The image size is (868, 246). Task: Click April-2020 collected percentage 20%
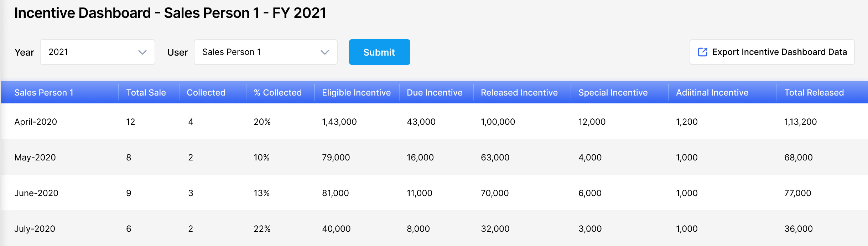(262, 122)
